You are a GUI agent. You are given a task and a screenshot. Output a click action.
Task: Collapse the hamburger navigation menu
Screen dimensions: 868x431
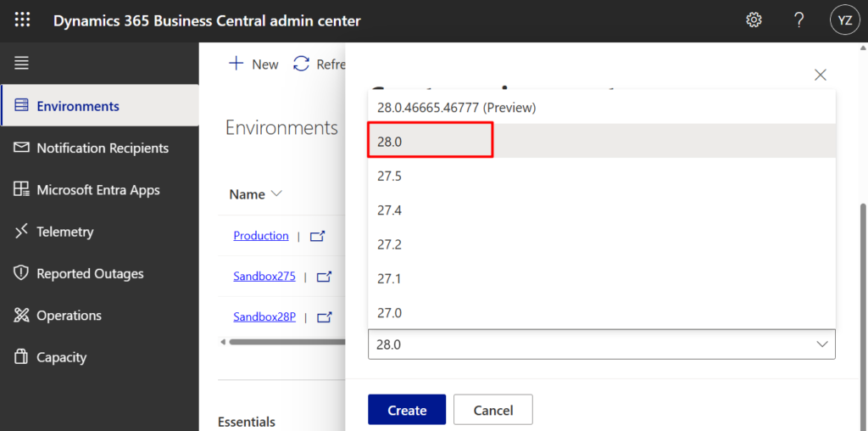coord(21,63)
